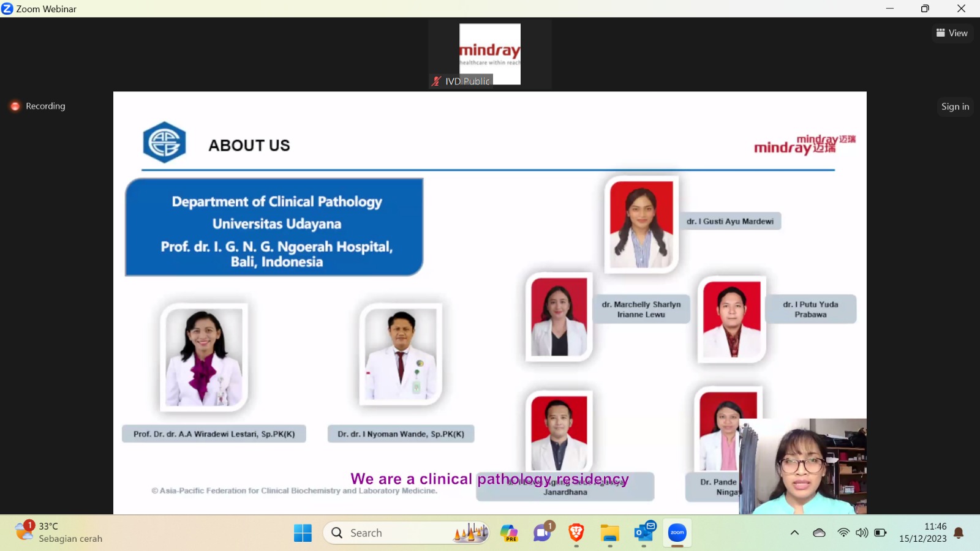Click the Sign in button
980x551 pixels.
point(955,107)
